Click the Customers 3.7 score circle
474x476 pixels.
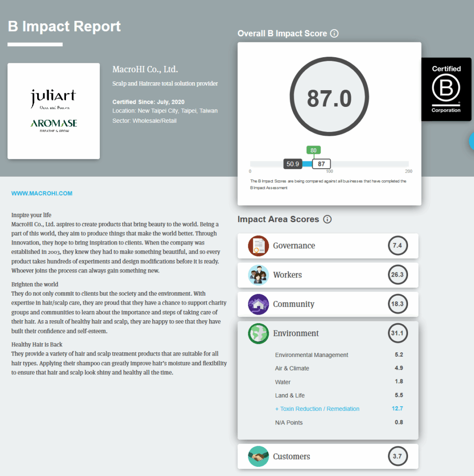click(397, 456)
